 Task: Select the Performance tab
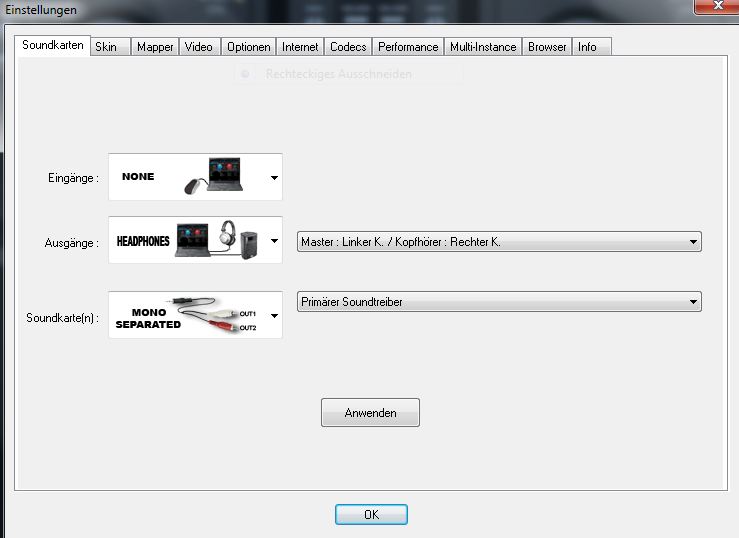(408, 47)
